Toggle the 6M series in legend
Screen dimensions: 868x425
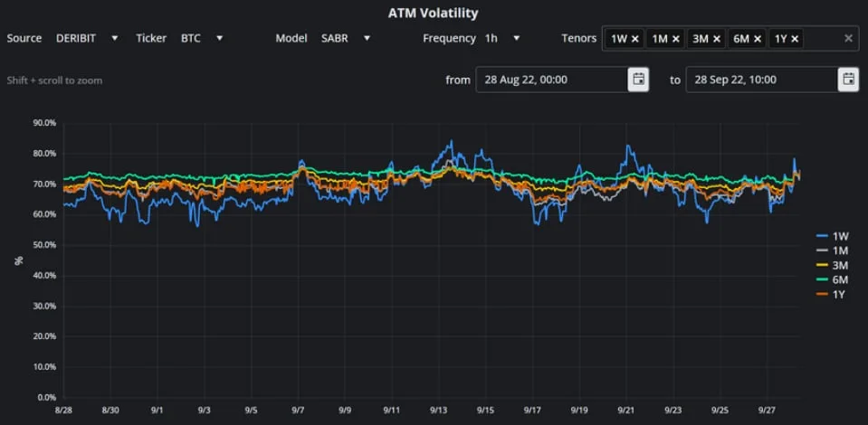[x=832, y=280]
